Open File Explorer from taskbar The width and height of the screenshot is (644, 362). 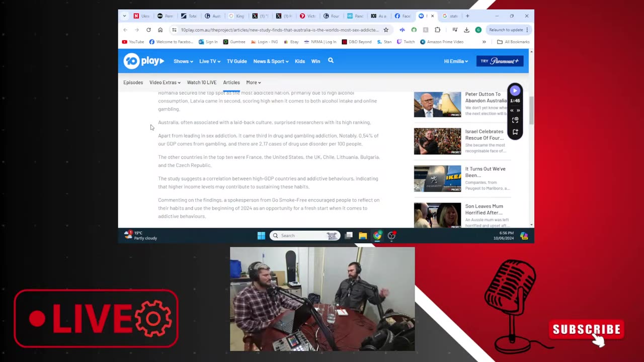[363, 235]
